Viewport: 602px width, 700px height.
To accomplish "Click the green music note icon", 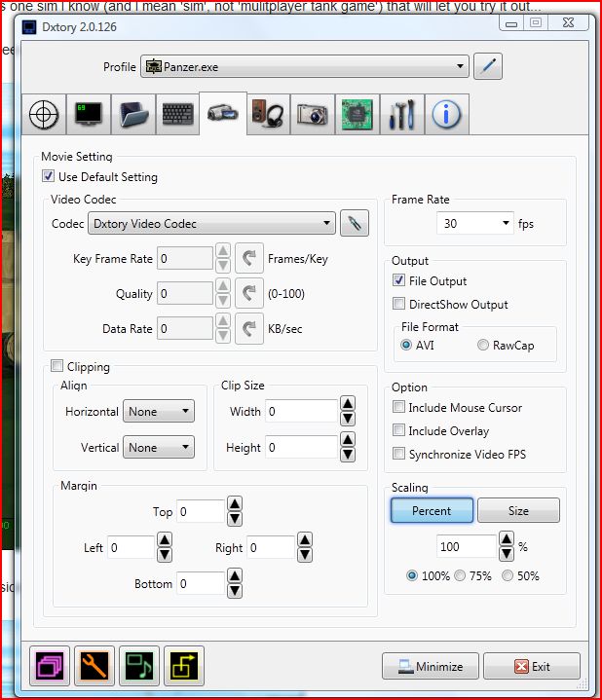I will pos(139,666).
